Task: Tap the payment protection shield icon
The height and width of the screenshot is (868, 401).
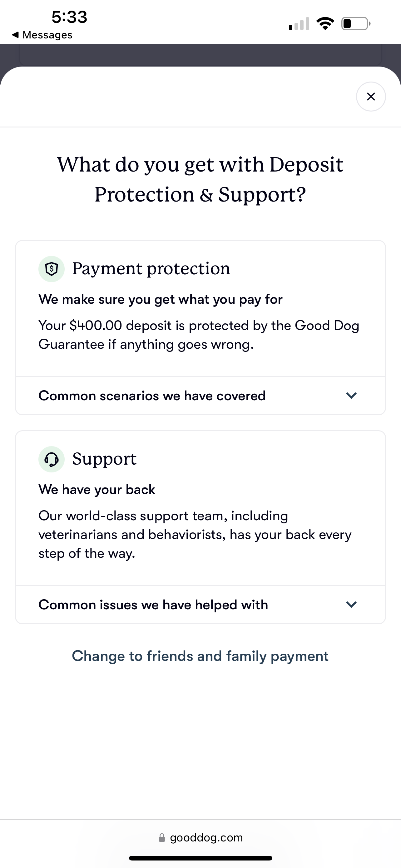Action: [52, 269]
